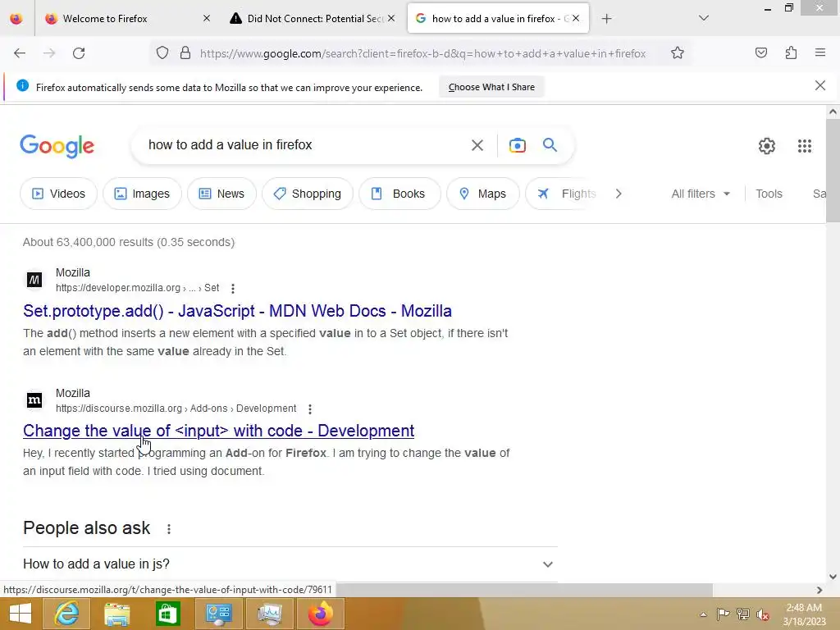Filter results by Images
This screenshot has height=630, width=840.
[142, 194]
